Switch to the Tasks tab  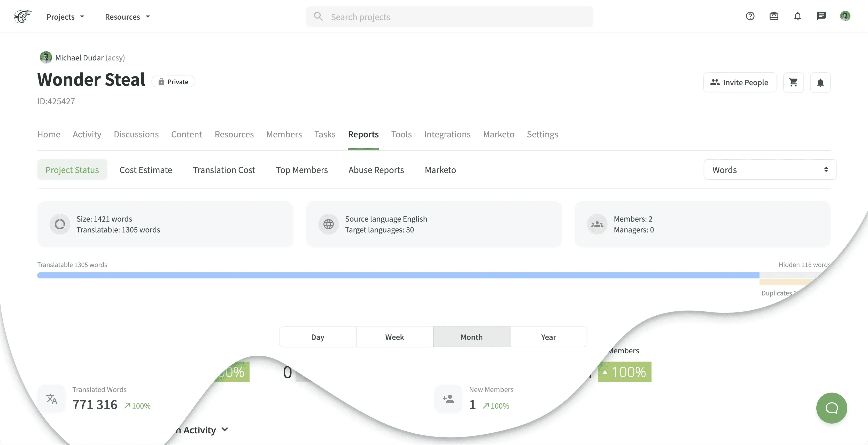pos(324,134)
